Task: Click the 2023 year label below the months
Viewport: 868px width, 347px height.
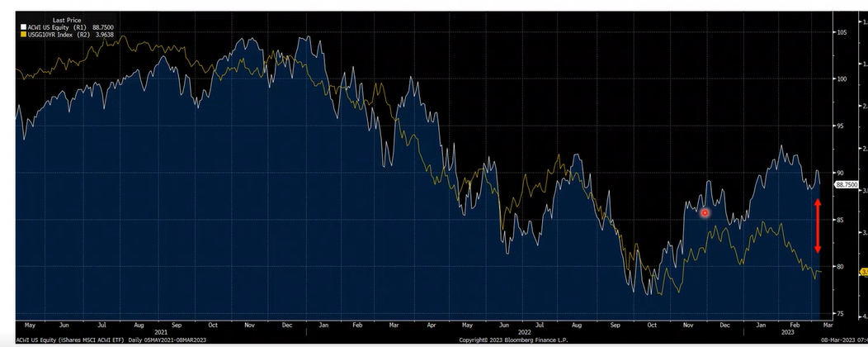Action: [x=787, y=331]
